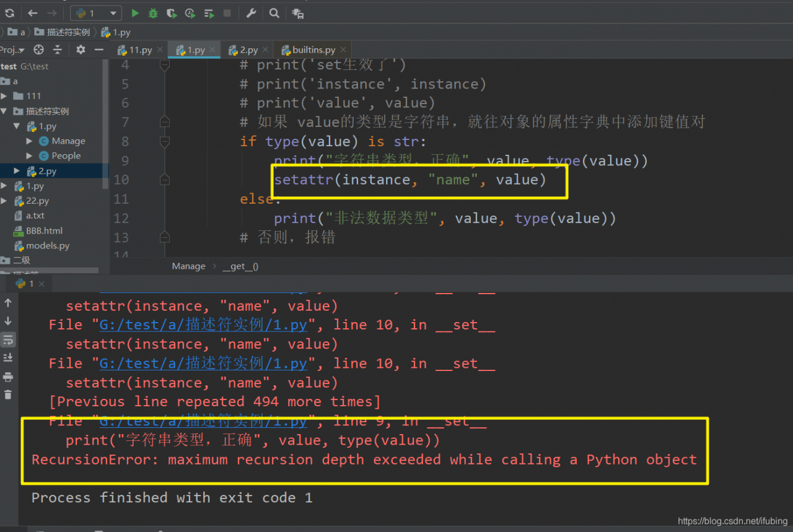Navigate back with the left arrow icon
Image resolution: width=793 pixels, height=532 pixels.
click(33, 13)
